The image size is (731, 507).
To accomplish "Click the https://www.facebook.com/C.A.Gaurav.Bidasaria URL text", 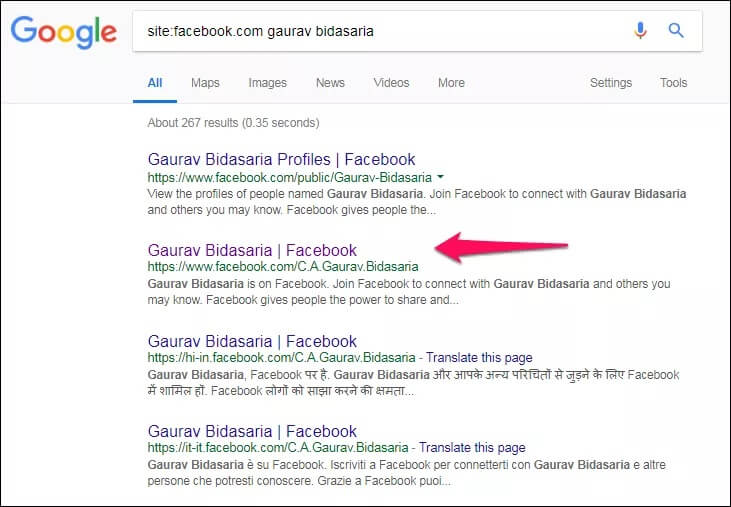I will 283,267.
